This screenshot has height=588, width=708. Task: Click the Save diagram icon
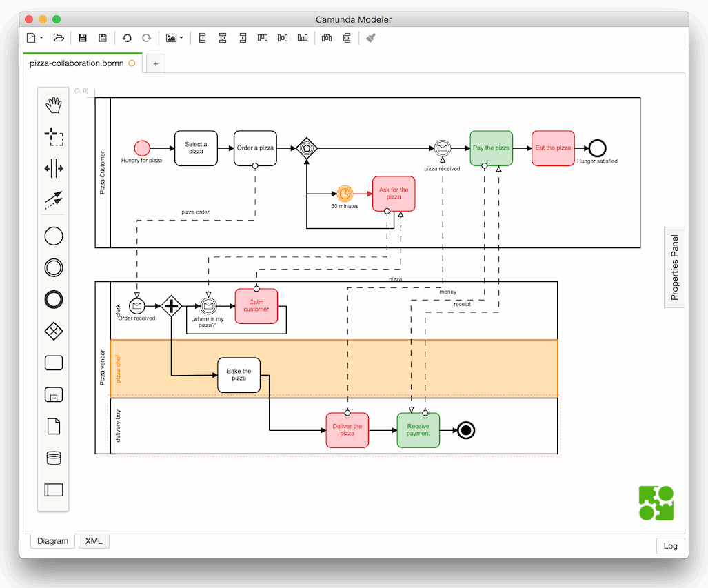pos(83,38)
